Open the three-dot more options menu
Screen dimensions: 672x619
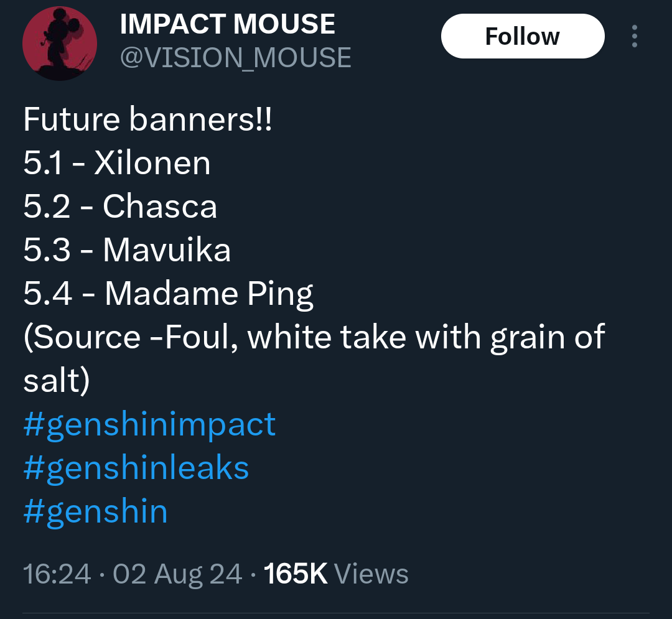click(x=634, y=36)
